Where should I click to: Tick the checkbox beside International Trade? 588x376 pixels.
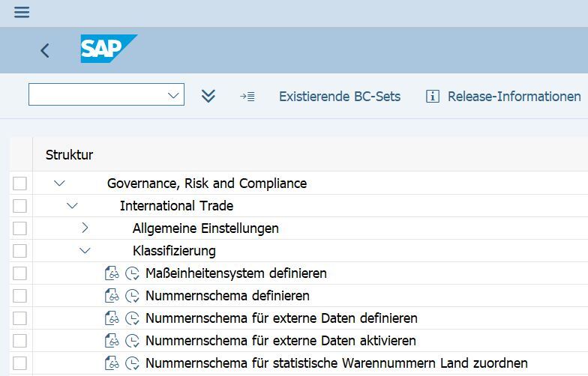19,206
